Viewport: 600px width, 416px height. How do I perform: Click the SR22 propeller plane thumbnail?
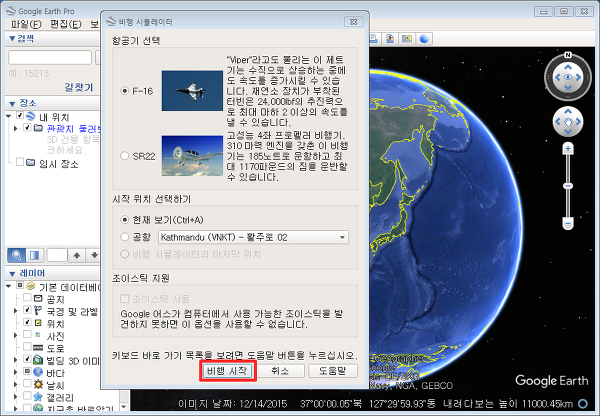192,156
